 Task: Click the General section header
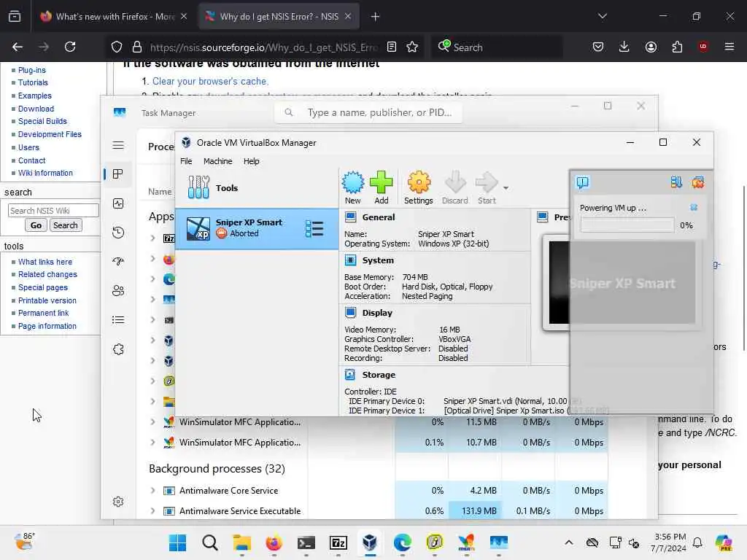(x=379, y=217)
